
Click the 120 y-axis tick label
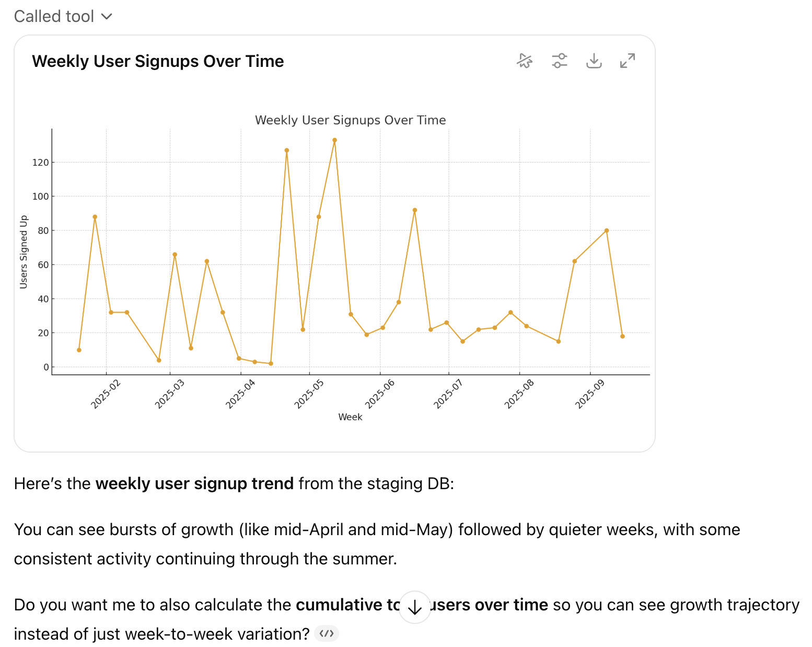pos(40,163)
